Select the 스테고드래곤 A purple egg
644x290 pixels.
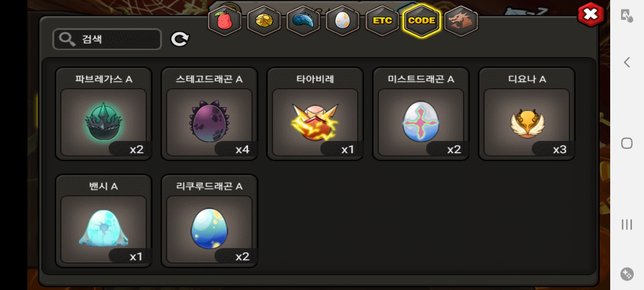click(x=209, y=114)
